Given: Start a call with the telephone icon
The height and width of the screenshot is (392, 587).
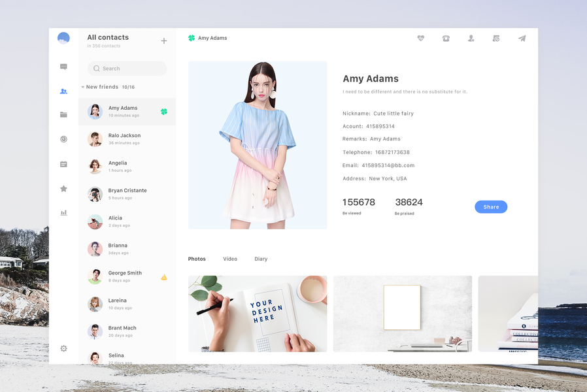Looking at the screenshot, I should 446,38.
